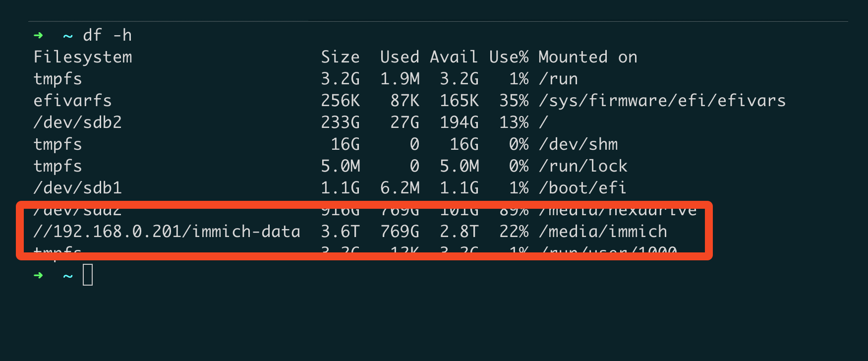868x361 pixels.
Task: Click the /sys/firmware/efi/efivars mount path
Action: pos(662,101)
